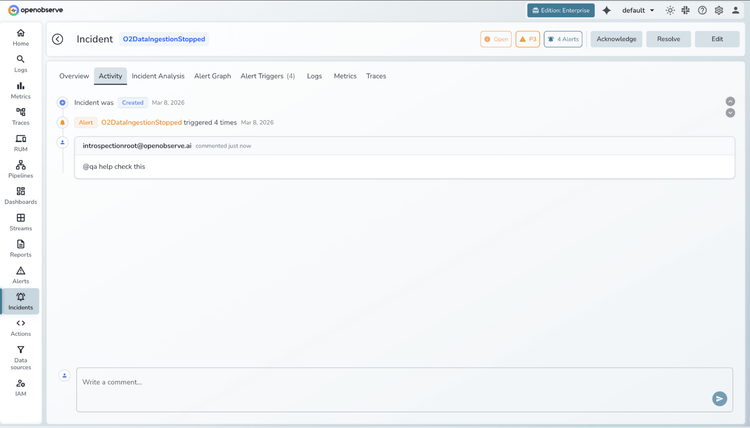This screenshot has height=428, width=750.
Task: Click the Edit button
Action: [x=717, y=39]
